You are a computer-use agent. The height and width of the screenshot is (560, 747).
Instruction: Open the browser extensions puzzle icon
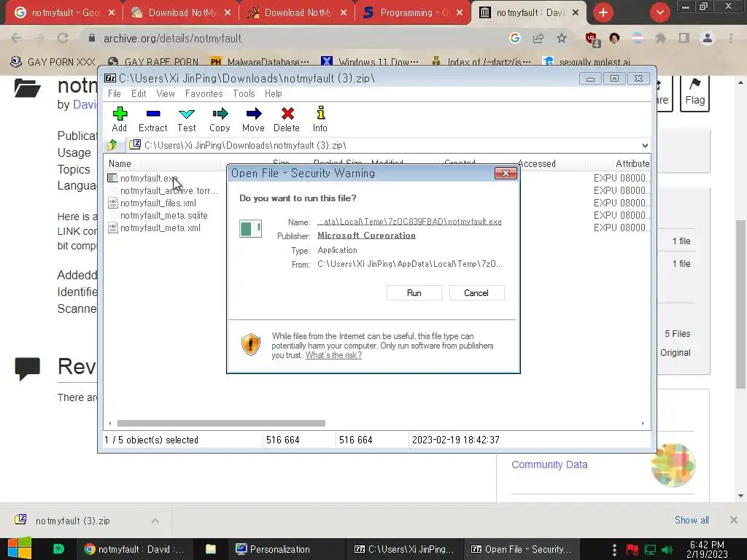pyautogui.click(x=660, y=38)
